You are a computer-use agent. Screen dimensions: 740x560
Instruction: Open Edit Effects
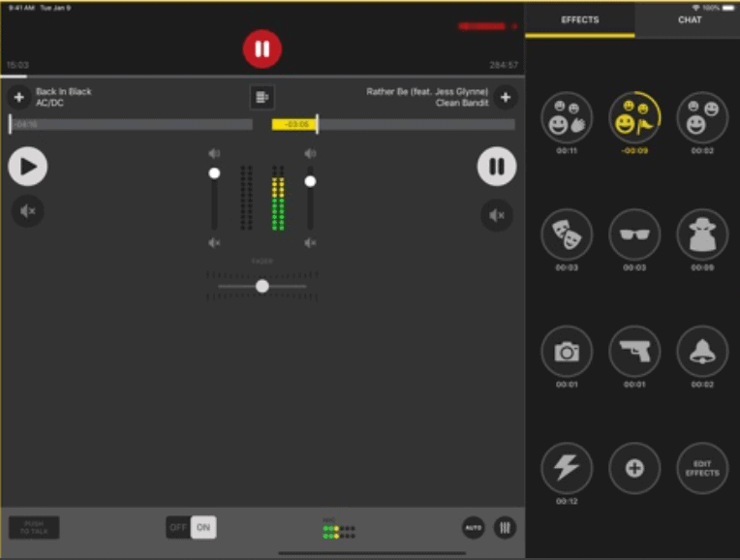point(702,468)
